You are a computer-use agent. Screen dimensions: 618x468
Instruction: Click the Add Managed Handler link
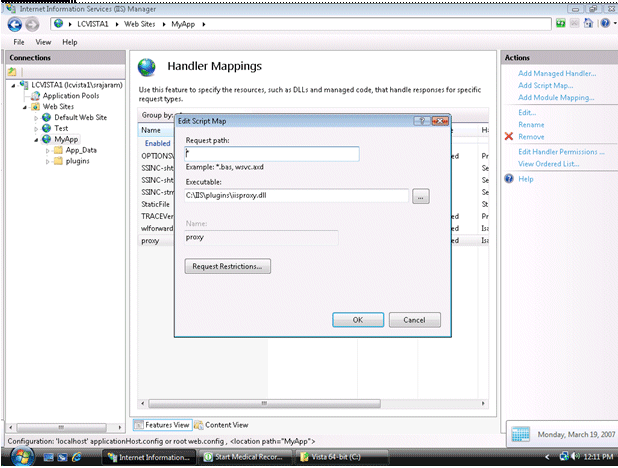(557, 73)
